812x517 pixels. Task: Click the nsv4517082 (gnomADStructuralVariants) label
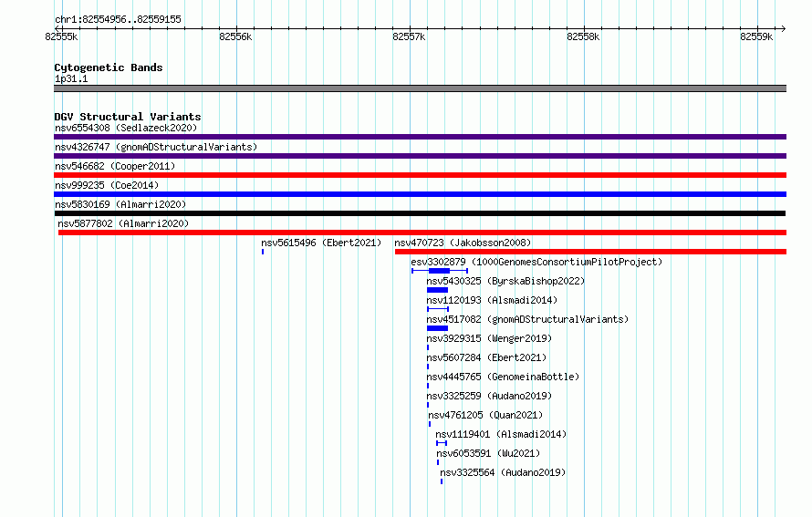527,319
